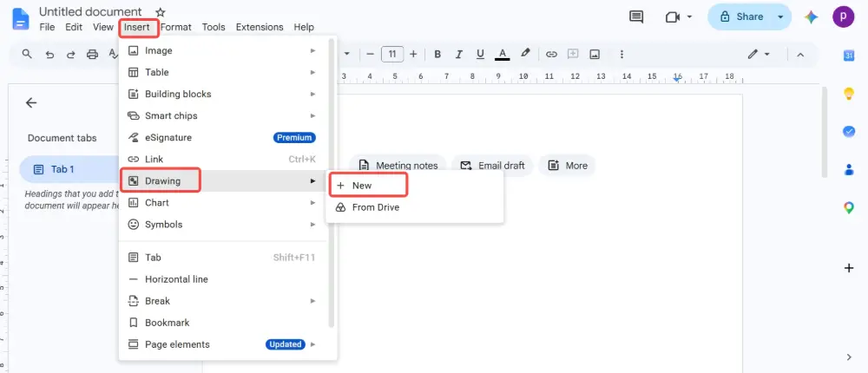Open Google Calendar in the side panel
Screen dimensions: 868x373
coord(849,56)
